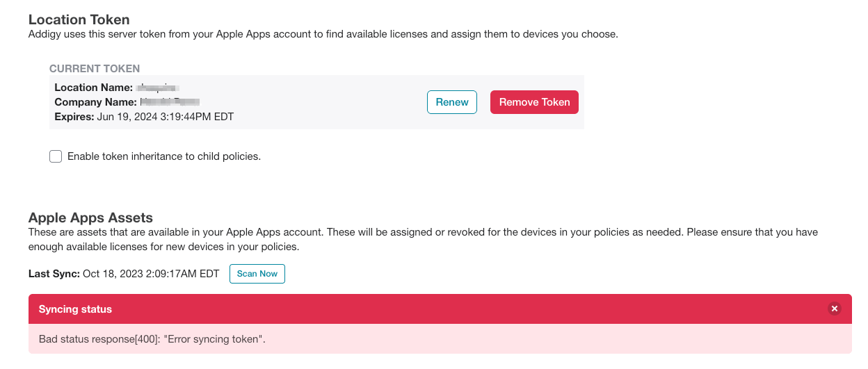Click Scan Now to sync assets
The image size is (868, 369).
pyautogui.click(x=257, y=274)
